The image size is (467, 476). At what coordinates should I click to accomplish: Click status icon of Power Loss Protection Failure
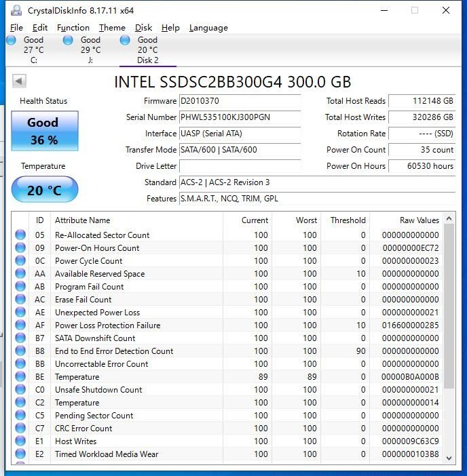tap(20, 325)
